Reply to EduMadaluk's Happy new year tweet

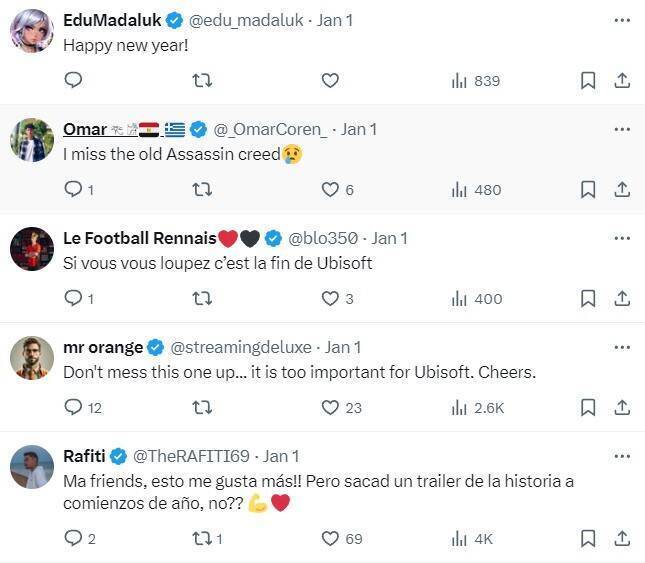click(x=73, y=81)
